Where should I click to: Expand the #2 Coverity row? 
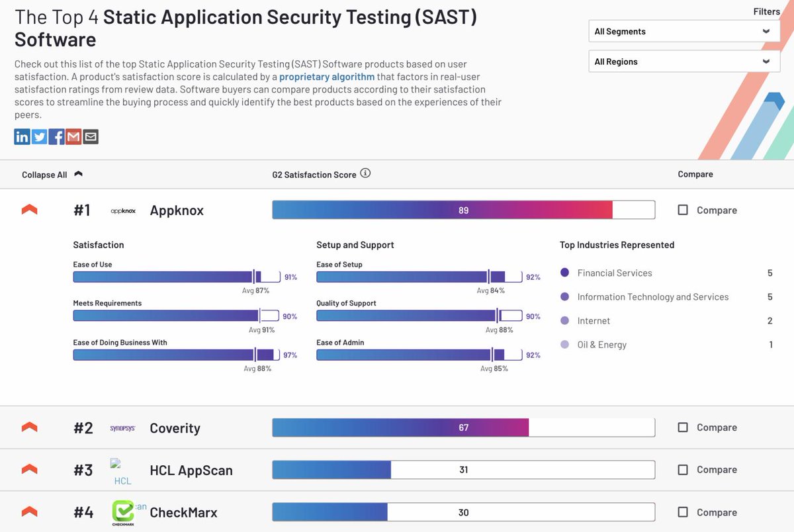point(29,427)
